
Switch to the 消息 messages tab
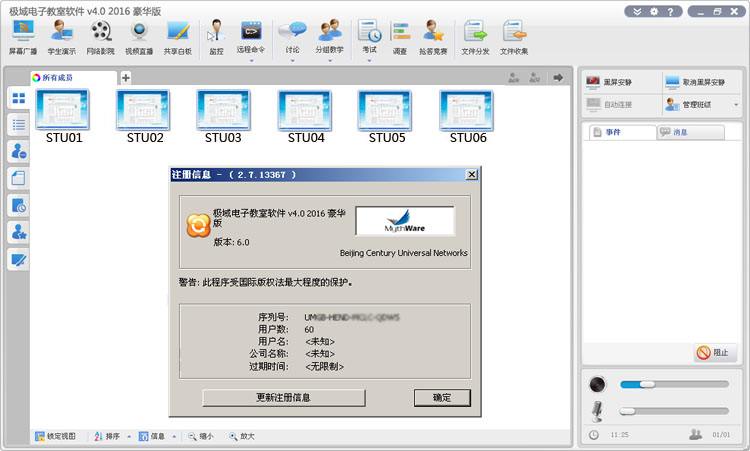coord(689,132)
